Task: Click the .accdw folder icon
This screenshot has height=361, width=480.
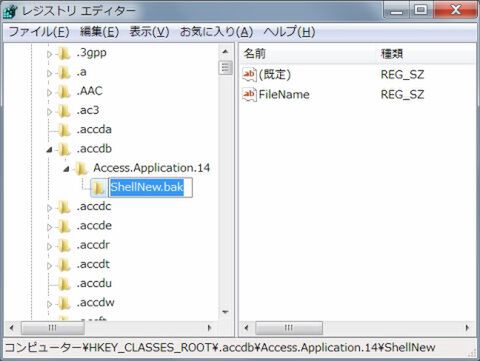Action: pos(64,303)
